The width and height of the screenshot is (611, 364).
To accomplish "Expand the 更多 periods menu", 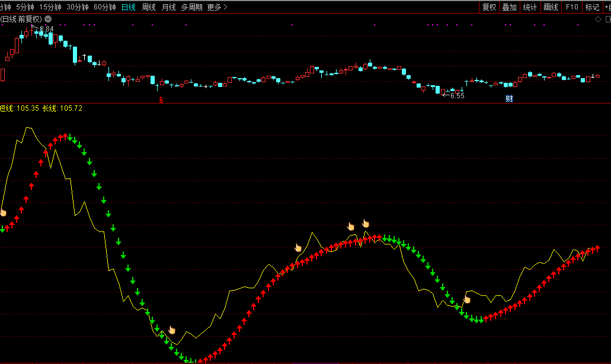I will click(x=217, y=7).
